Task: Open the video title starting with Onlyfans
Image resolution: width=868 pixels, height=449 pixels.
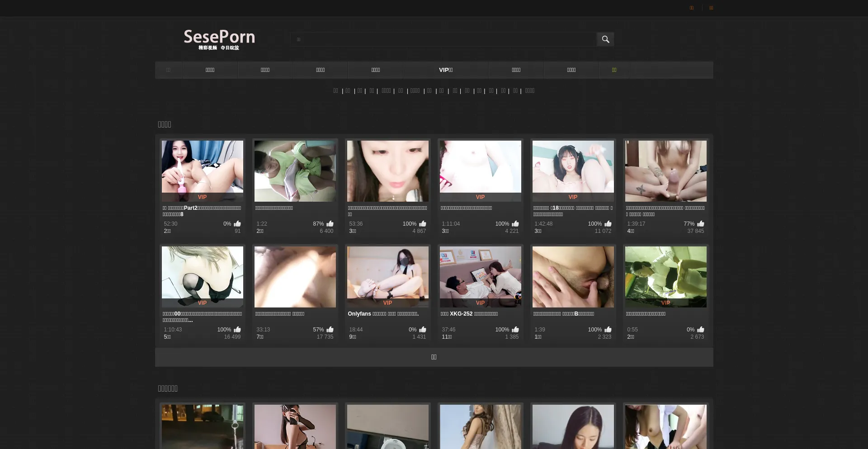Action: click(383, 314)
